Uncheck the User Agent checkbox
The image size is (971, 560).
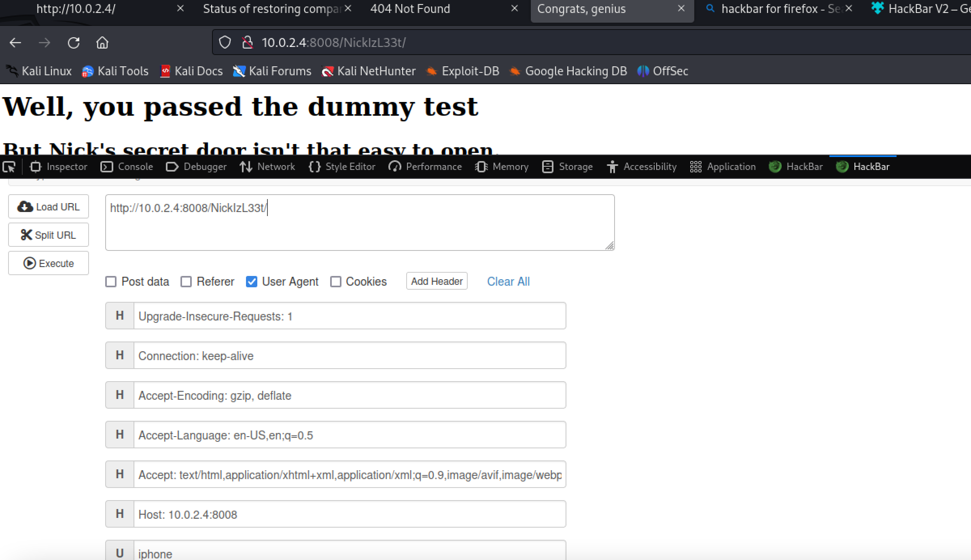[252, 282]
